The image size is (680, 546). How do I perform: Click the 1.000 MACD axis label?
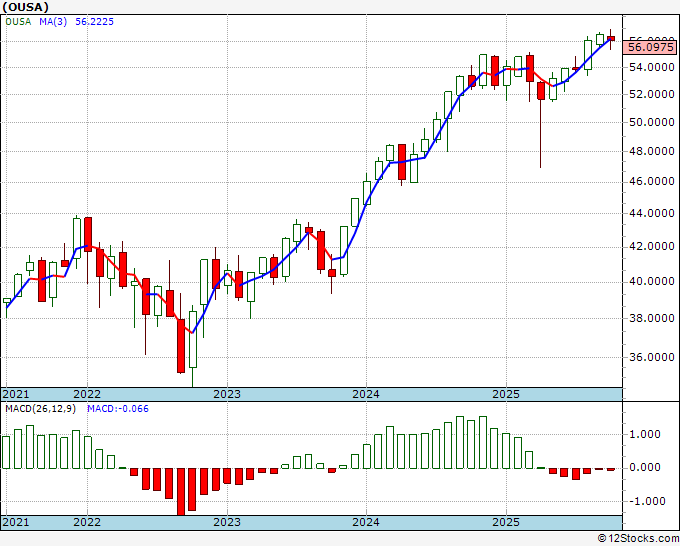pyautogui.click(x=644, y=434)
